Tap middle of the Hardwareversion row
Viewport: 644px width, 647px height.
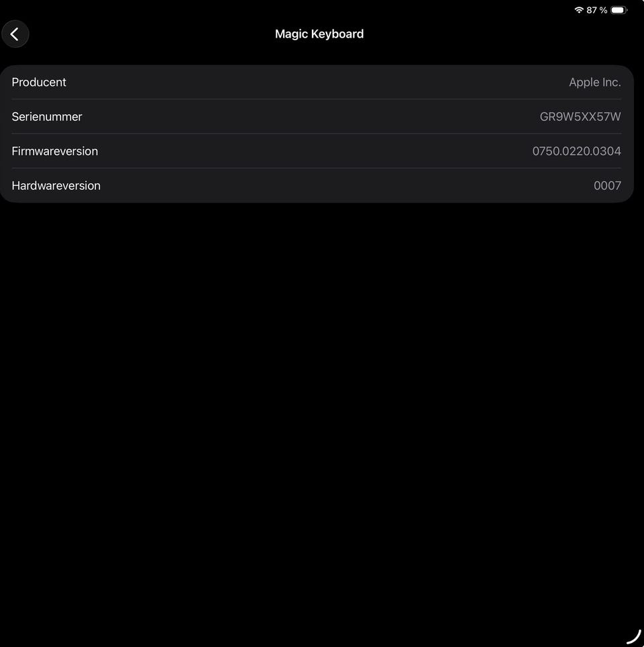click(x=317, y=186)
